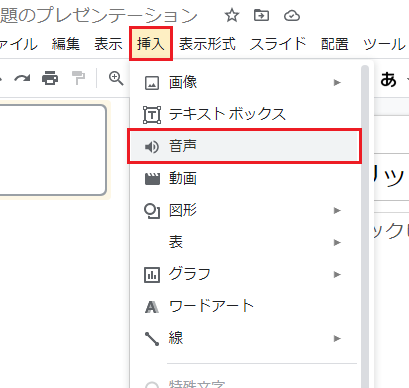Expand the 図形 submenu arrow
The height and width of the screenshot is (388, 409).
337,210
